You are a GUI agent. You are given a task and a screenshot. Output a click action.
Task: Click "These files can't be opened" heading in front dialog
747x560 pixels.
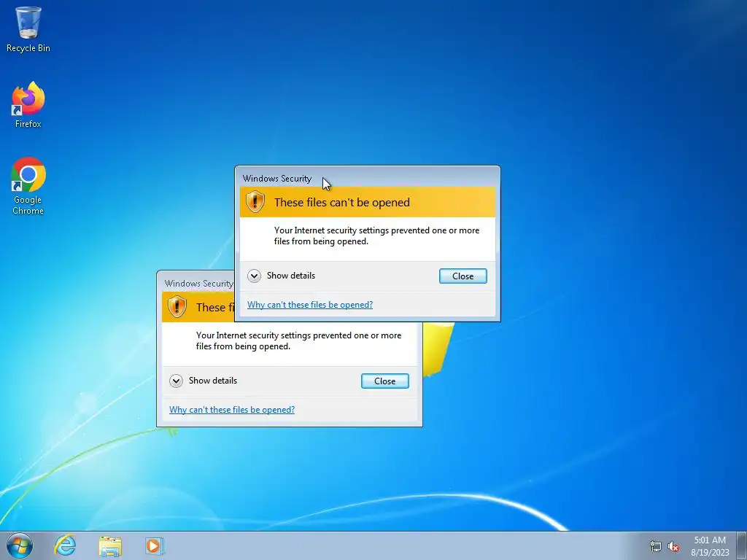(x=342, y=203)
